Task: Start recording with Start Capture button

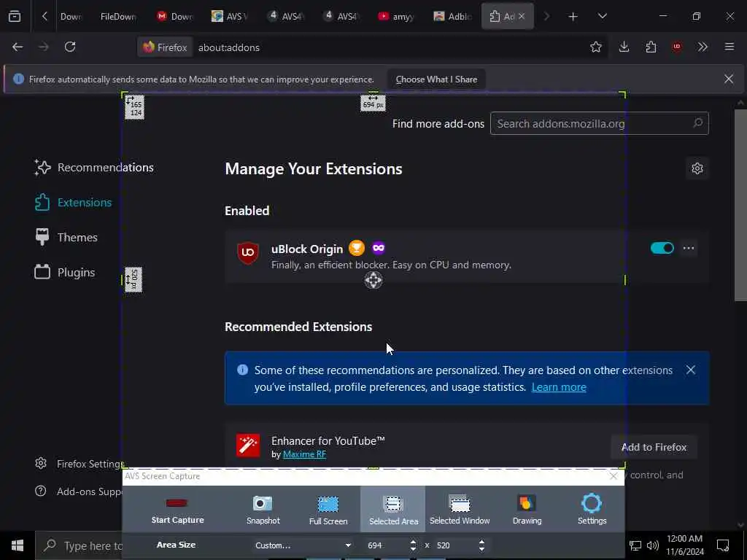Action: [x=177, y=510]
